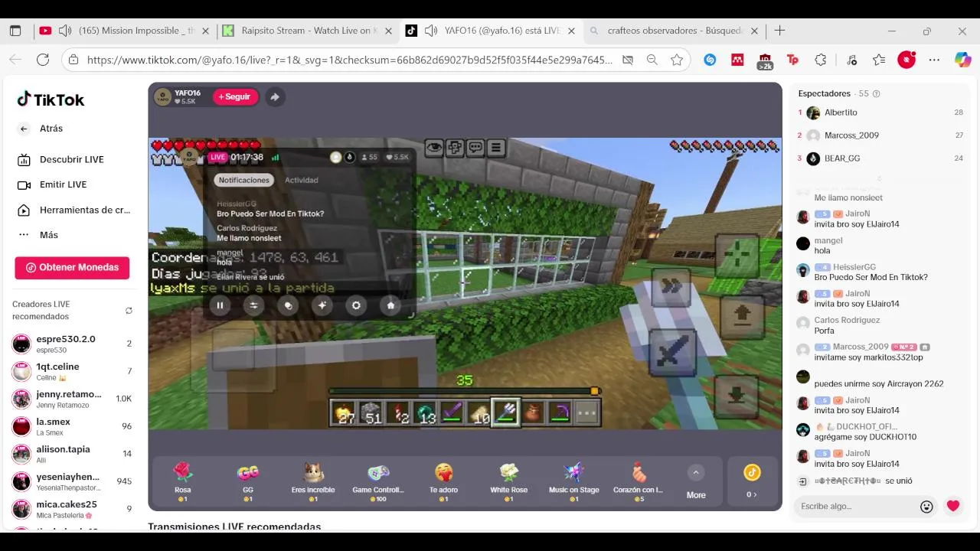
Task: Open the media playback control icon
Action: 851,60
